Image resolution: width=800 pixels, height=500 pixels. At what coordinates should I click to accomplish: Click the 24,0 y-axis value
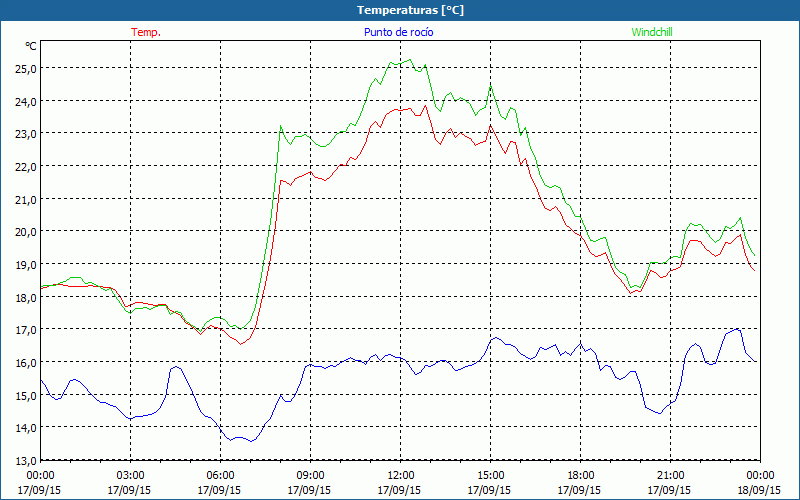click(x=26, y=101)
